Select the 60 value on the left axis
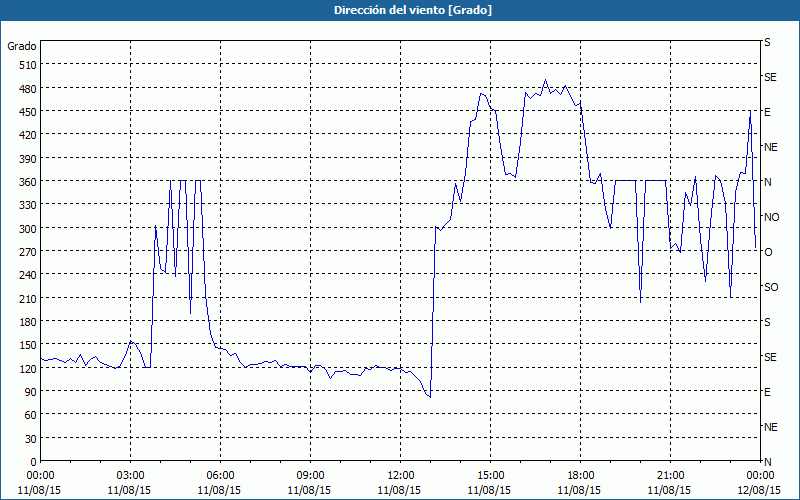Screen dimensions: 800x500 (x=31, y=415)
